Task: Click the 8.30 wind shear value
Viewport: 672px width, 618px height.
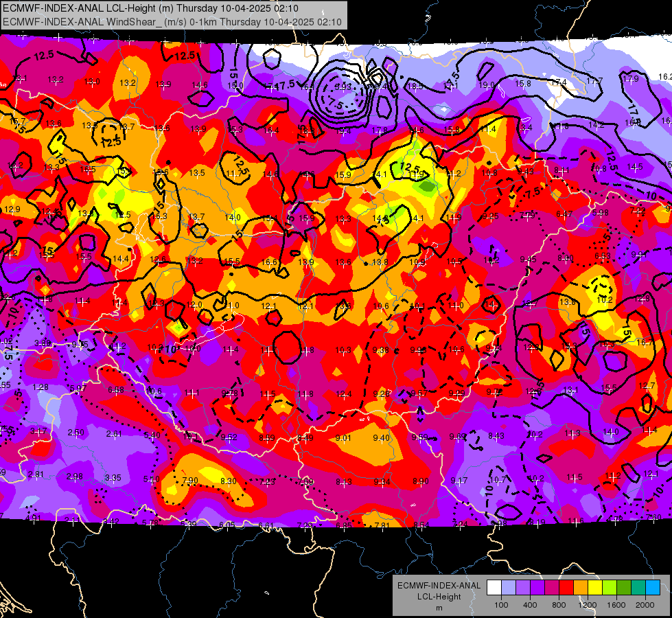Action: coord(228,481)
